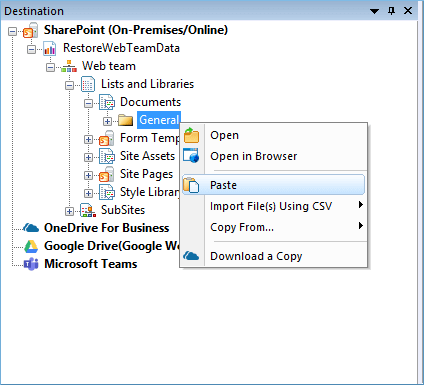This screenshot has height=385, width=424.
Task: Collapse the Documents node
Action: (x=88, y=104)
